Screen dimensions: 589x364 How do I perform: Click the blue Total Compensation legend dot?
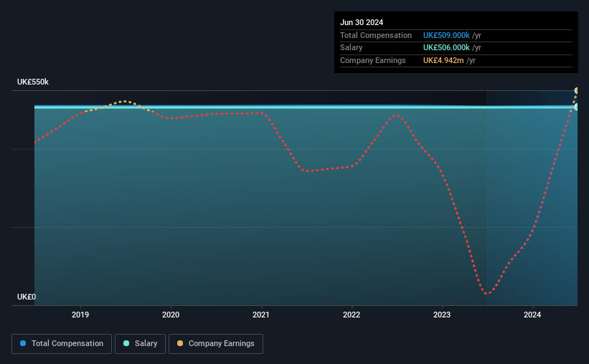tap(23, 343)
